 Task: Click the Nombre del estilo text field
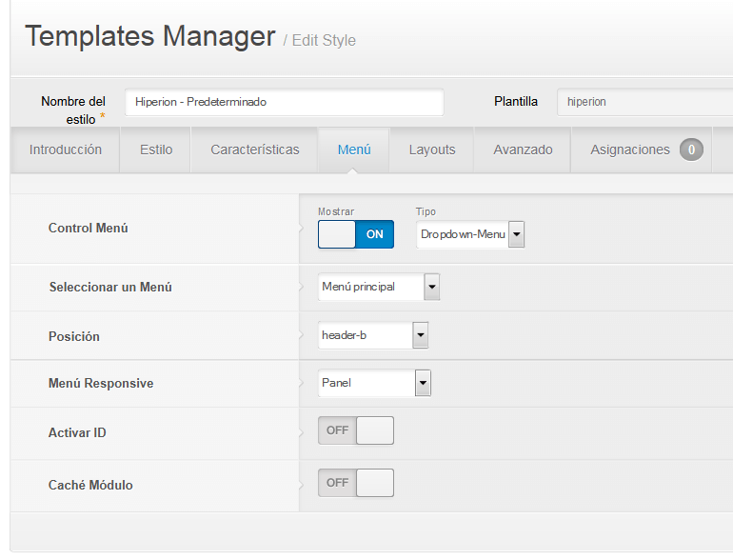(285, 102)
